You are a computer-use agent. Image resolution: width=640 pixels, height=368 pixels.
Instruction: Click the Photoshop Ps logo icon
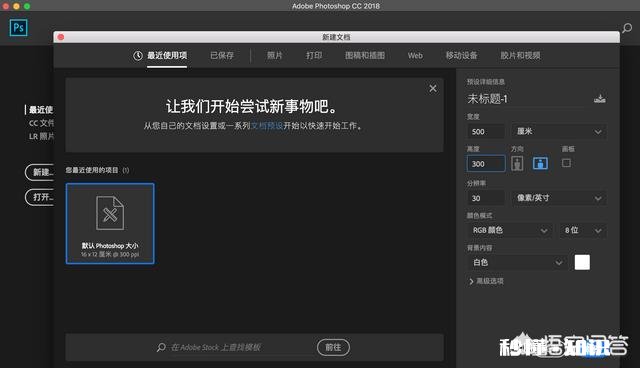point(18,28)
